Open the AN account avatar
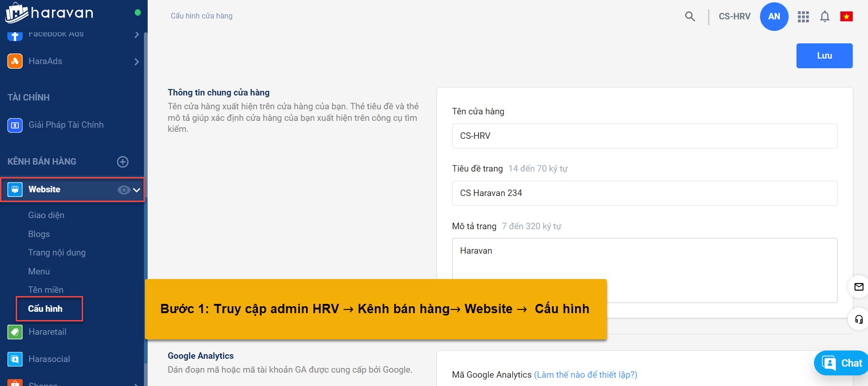Image resolution: width=868 pixels, height=386 pixels. click(774, 17)
